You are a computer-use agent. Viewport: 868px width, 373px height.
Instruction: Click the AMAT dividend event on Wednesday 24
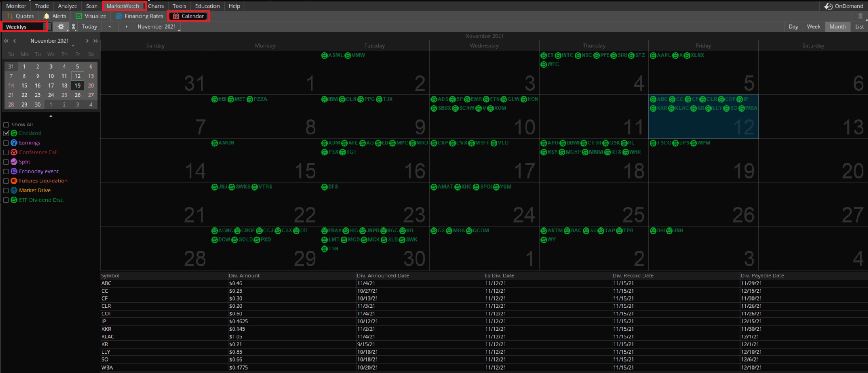(442, 187)
